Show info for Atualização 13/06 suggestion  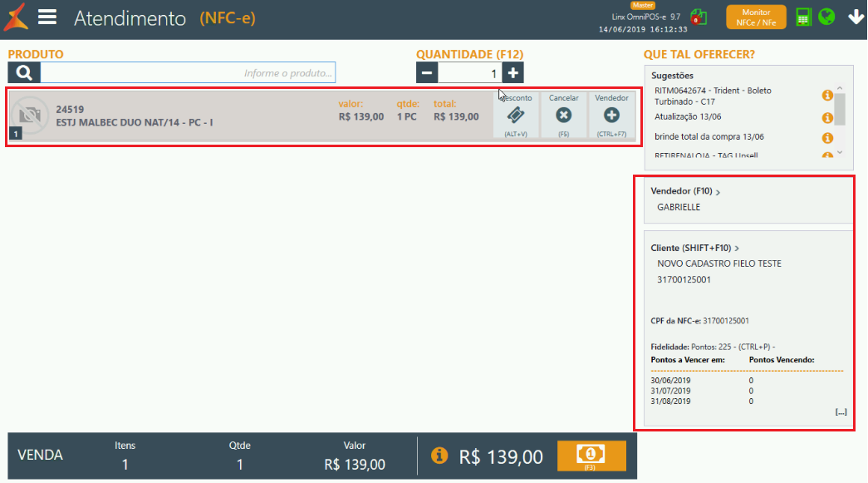827,117
